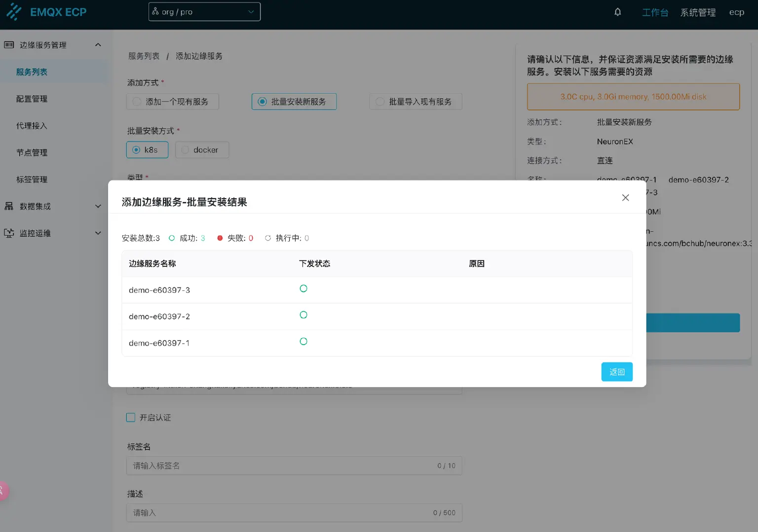
Task: Click the organization icon in the org selector
Action: (x=156, y=11)
